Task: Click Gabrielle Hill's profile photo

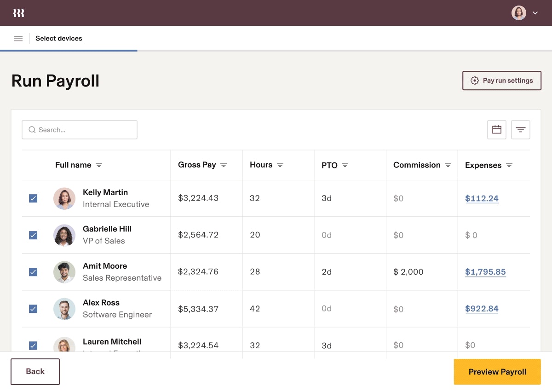Action: pos(64,235)
